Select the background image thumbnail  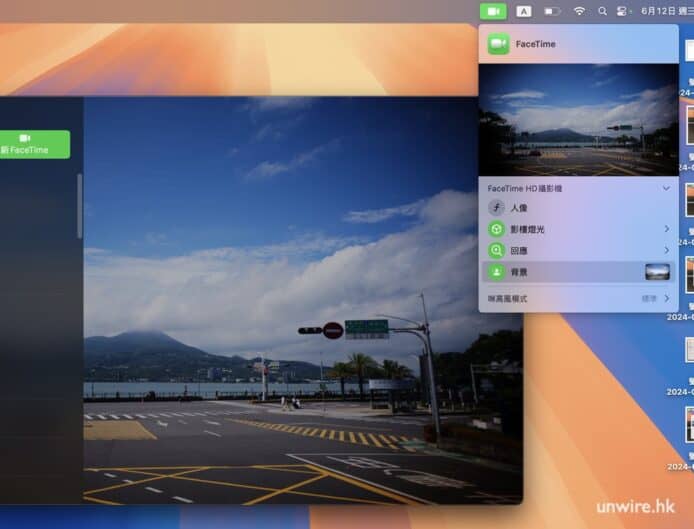657,272
